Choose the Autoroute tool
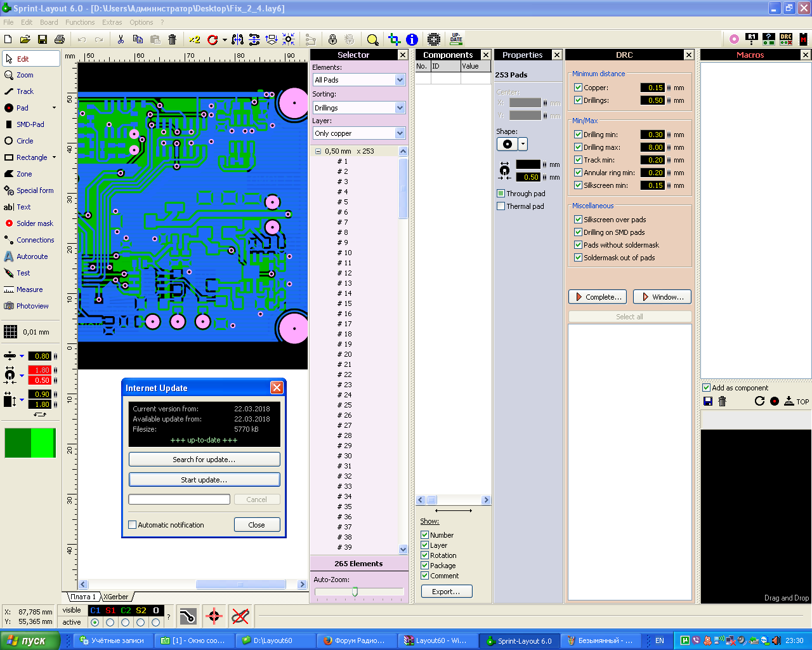 (32, 256)
